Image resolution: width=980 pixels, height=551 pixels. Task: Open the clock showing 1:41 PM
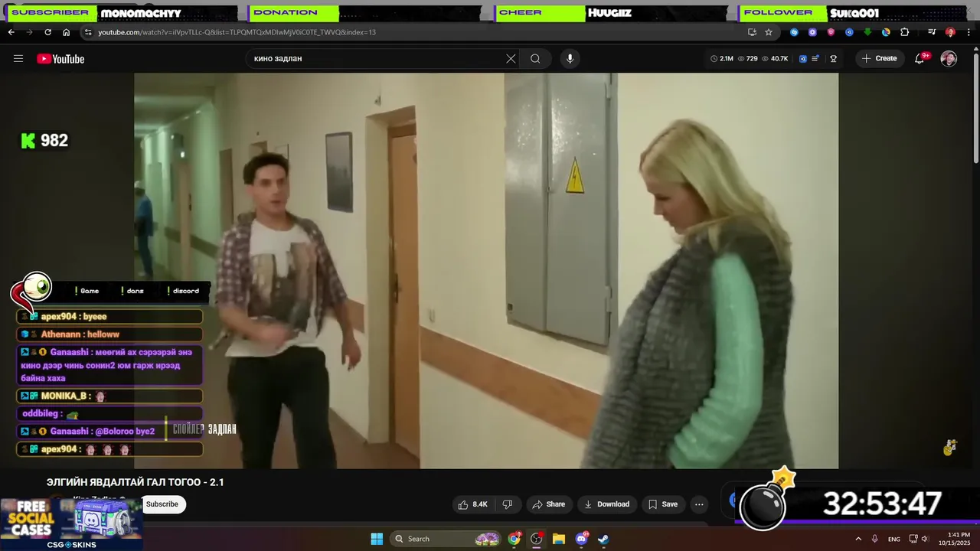tap(959, 539)
